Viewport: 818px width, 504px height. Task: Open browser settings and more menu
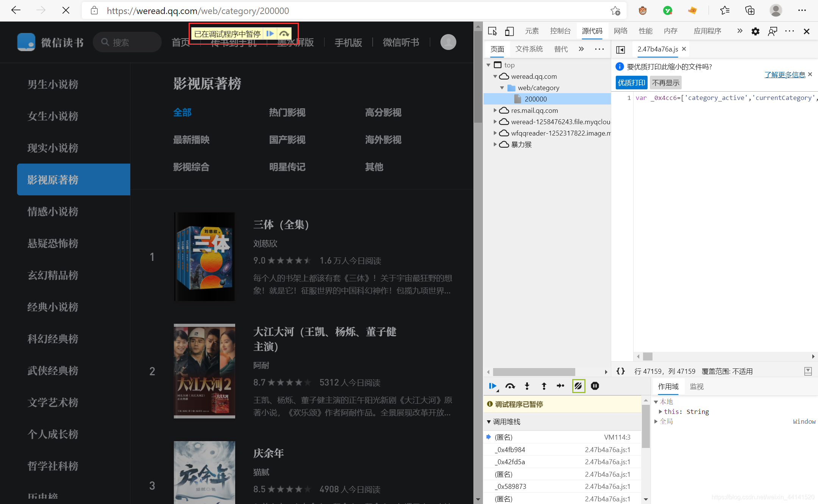pos(802,11)
